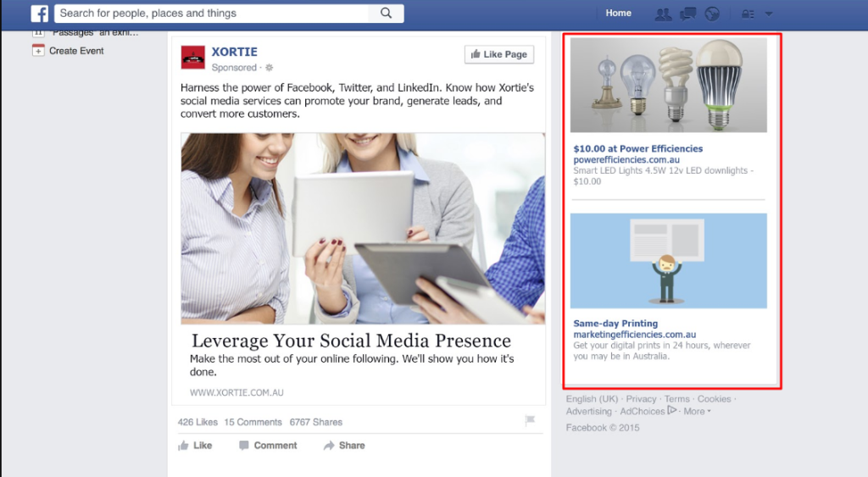Focus the Facebook search input field

[x=212, y=14]
